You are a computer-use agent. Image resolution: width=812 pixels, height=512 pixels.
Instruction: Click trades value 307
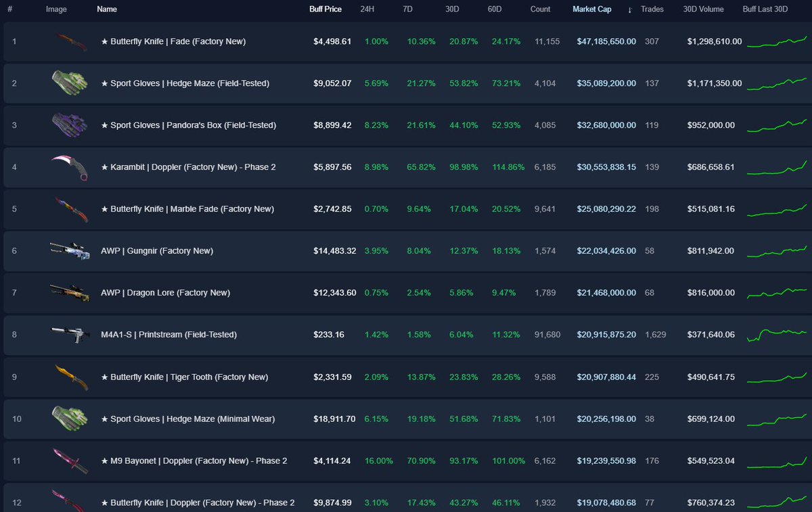point(652,41)
